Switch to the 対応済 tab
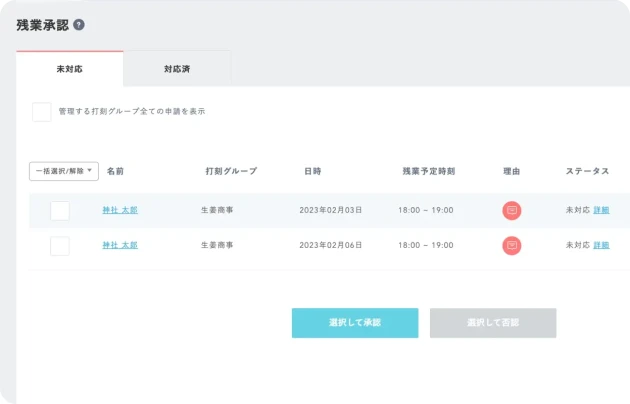The image size is (630, 404). coord(178,69)
